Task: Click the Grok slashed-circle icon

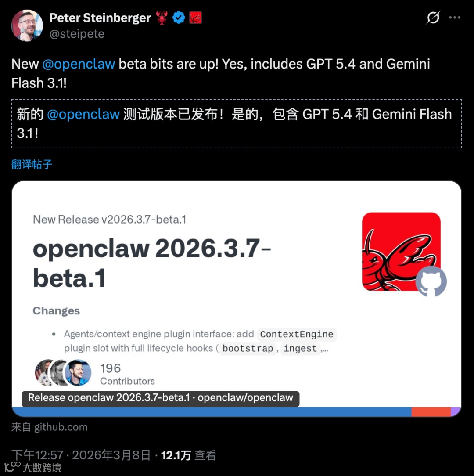Action: [x=433, y=18]
